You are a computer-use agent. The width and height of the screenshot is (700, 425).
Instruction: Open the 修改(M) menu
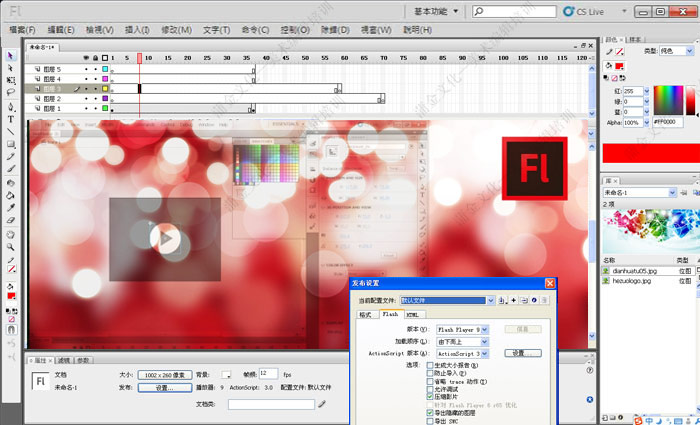click(177, 30)
